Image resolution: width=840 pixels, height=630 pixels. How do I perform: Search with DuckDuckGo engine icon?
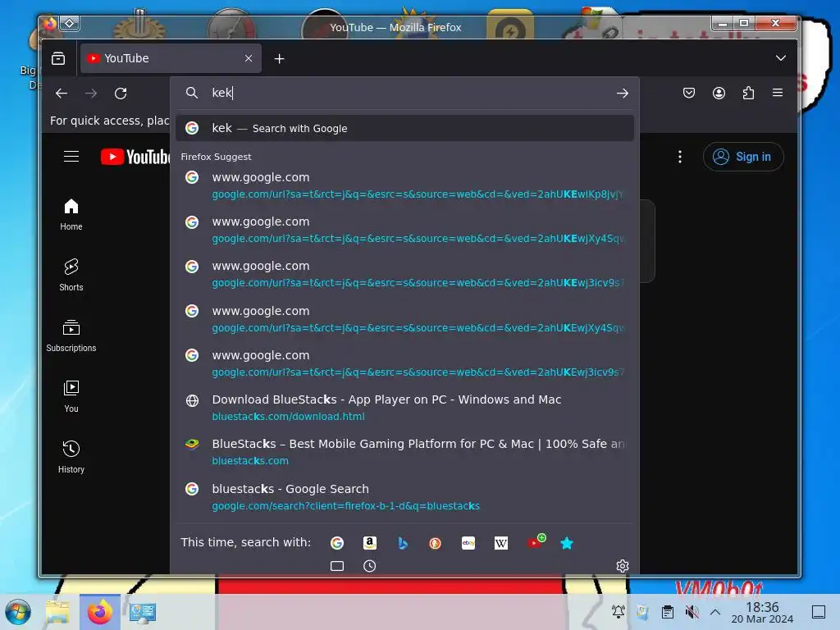coord(435,543)
